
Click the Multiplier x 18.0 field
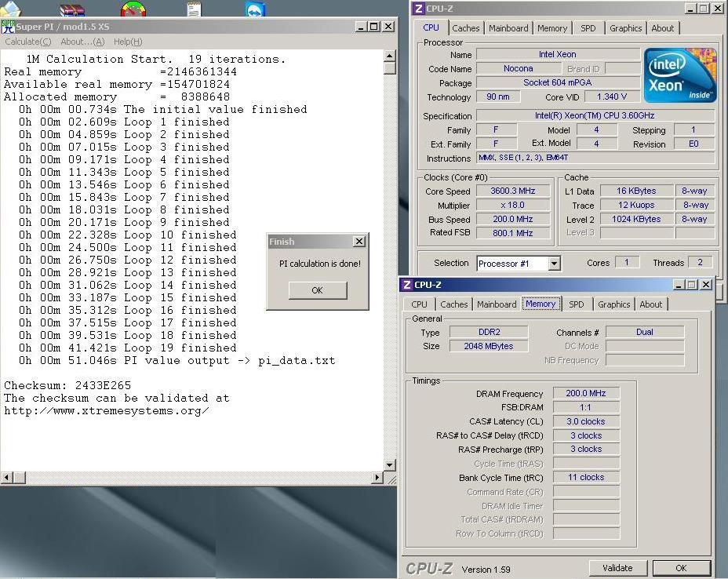[513, 205]
